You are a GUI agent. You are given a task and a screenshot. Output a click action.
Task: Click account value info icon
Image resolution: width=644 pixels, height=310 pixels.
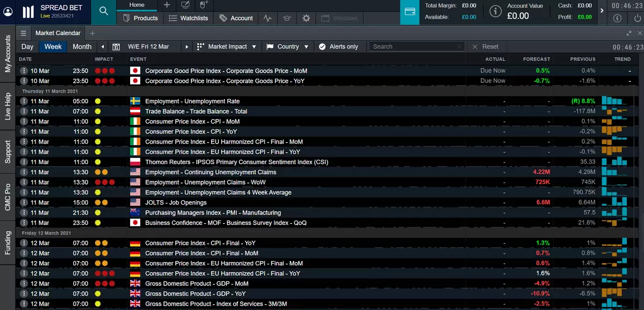pyautogui.click(x=494, y=12)
